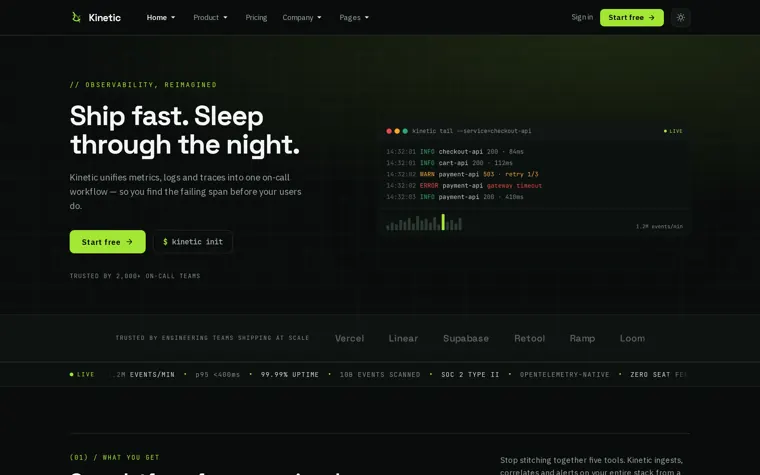Click TRUSTED BY 2,000+ ON-CALL TEAMS text
The width and height of the screenshot is (760, 475).
(135, 276)
